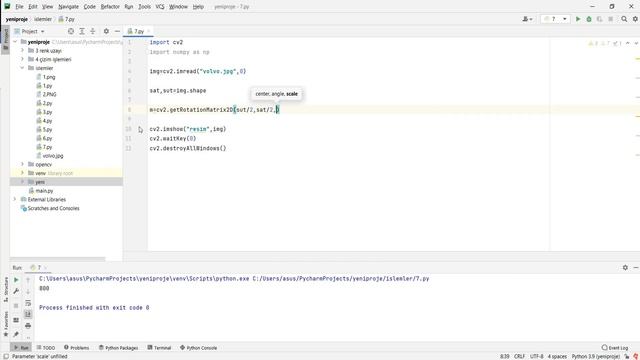Viewport: 640px width, 360px height.
Task: Switch to the 7.py editor tab
Action: pyautogui.click(x=138, y=31)
